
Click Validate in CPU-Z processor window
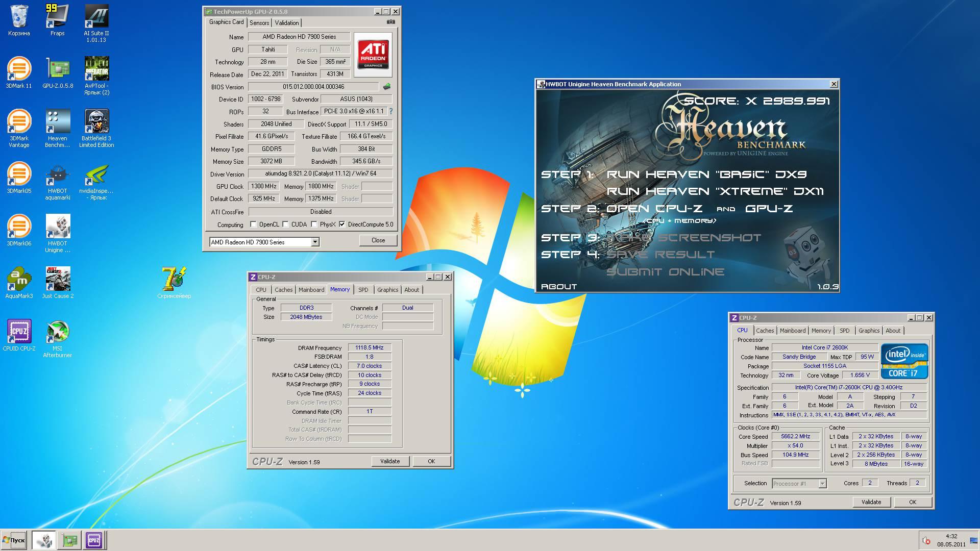tap(871, 502)
